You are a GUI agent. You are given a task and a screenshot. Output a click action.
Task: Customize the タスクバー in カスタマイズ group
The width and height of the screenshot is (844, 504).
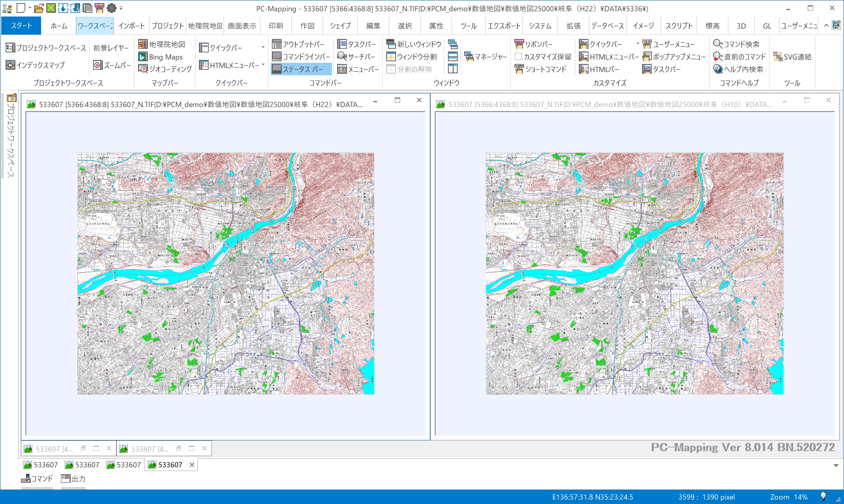(662, 69)
